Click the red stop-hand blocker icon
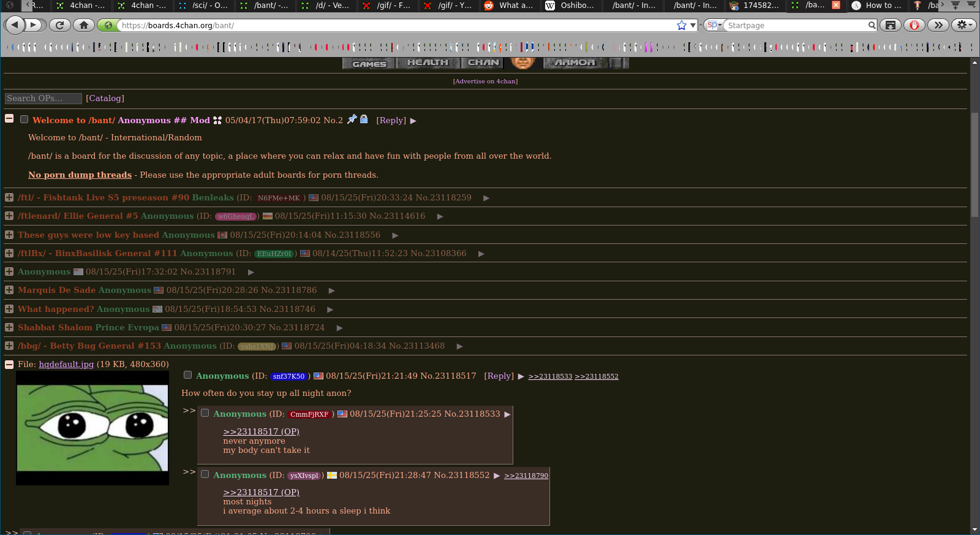The height and width of the screenshot is (535, 980). pyautogui.click(x=914, y=25)
